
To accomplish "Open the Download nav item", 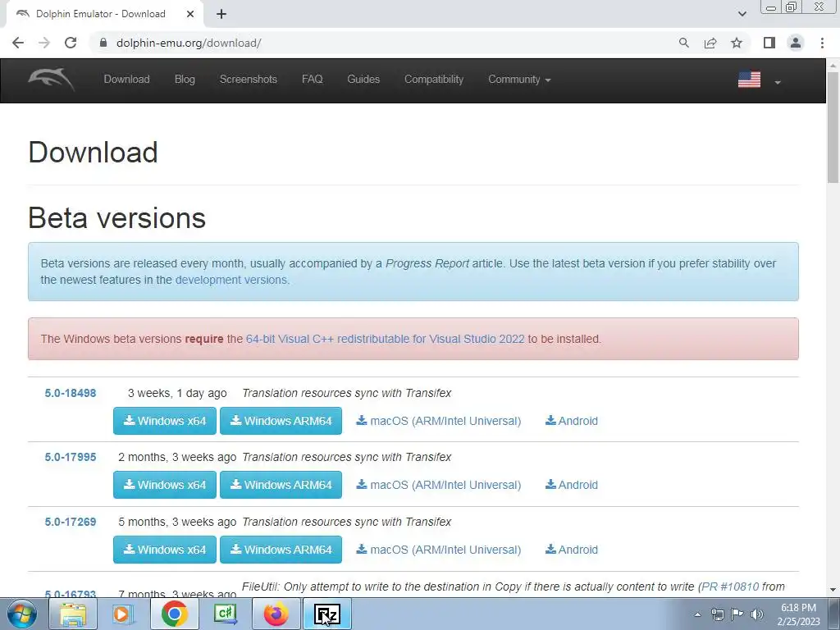I will click(x=126, y=80).
